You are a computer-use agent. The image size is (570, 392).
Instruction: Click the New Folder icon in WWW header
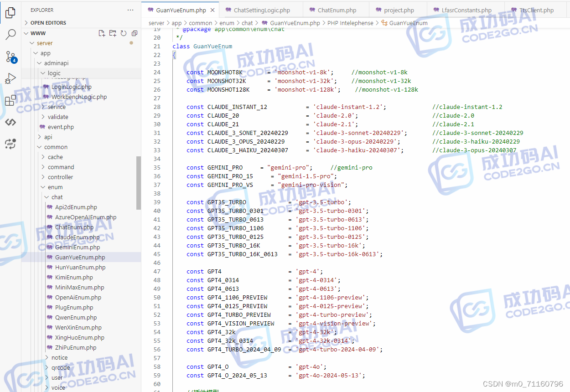pos(113,33)
